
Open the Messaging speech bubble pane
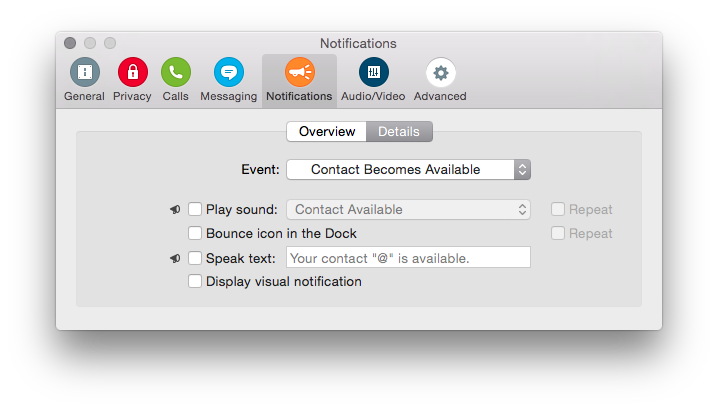click(228, 80)
